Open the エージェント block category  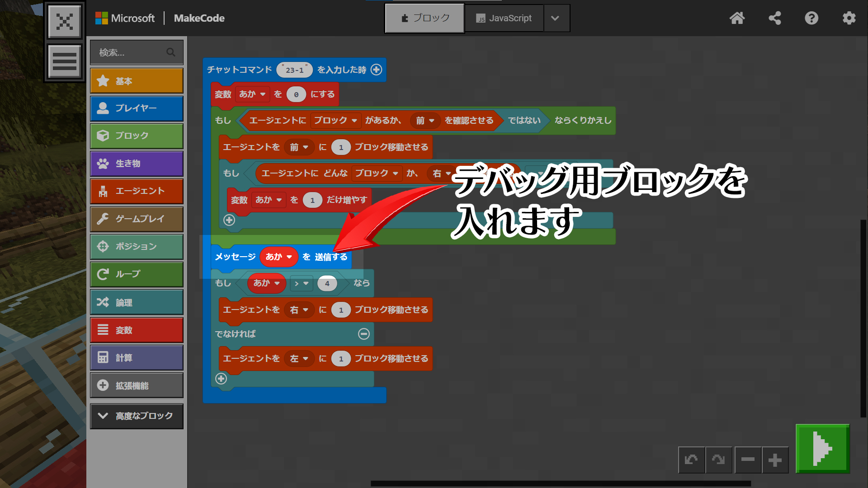[x=137, y=191]
